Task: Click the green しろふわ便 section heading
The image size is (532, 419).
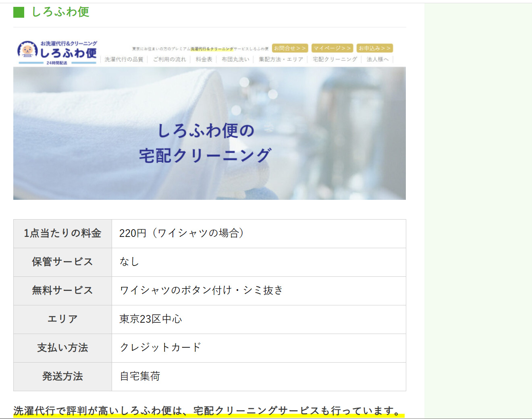Action: pyautogui.click(x=60, y=12)
